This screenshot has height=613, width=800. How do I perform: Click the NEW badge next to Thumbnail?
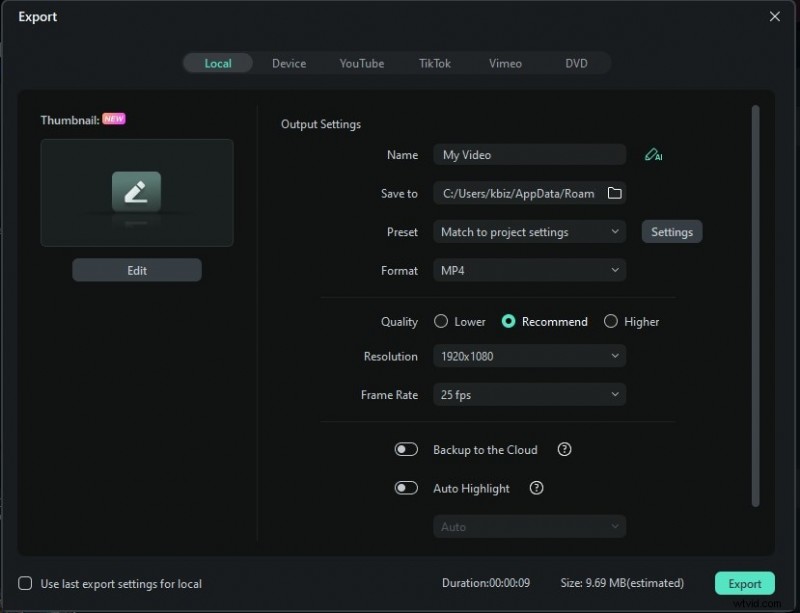point(114,119)
